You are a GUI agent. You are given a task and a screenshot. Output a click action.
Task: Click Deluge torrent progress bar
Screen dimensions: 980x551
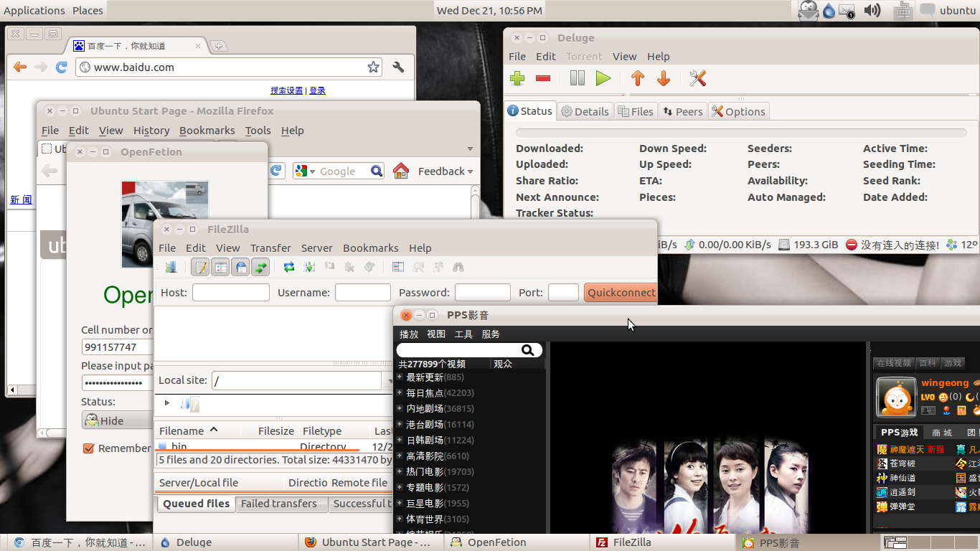741,133
